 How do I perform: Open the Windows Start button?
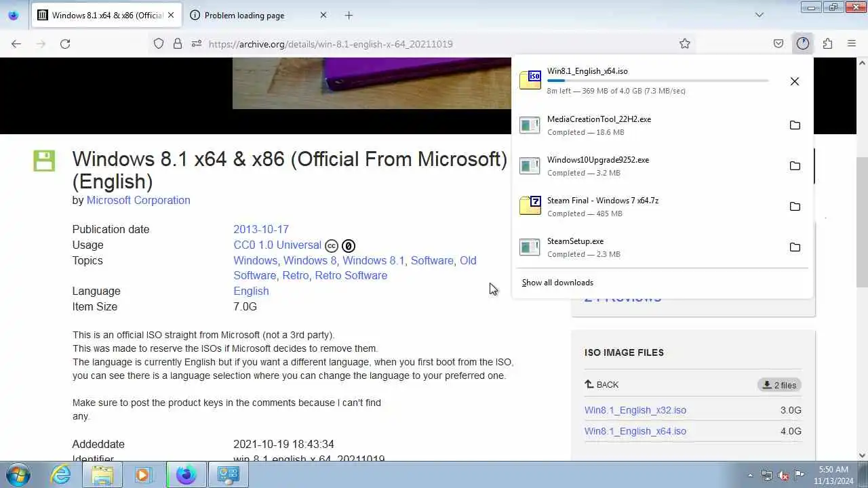[x=18, y=474]
